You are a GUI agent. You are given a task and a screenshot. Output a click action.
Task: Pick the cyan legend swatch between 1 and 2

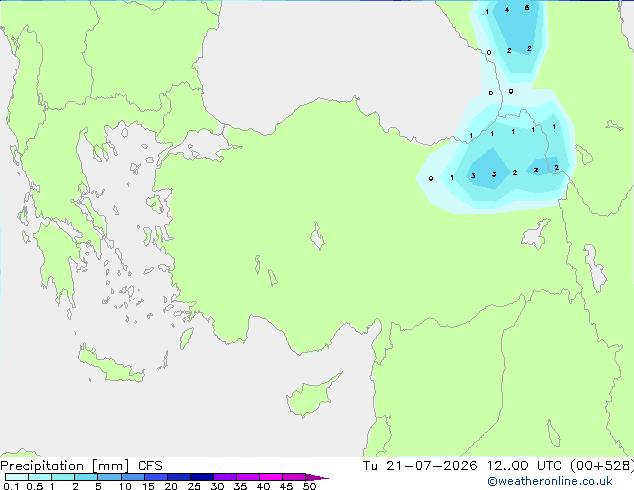pos(63,477)
